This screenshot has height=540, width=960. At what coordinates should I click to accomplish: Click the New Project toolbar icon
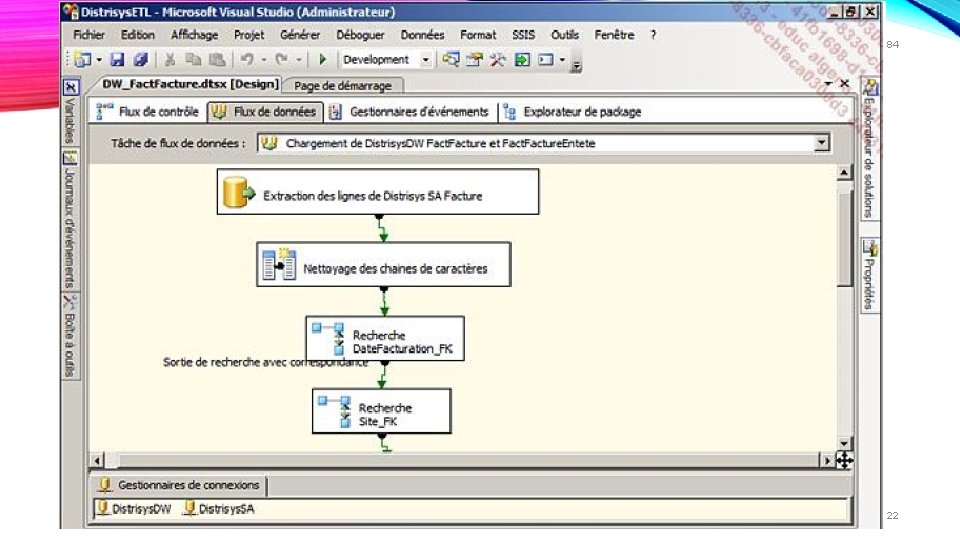pos(83,59)
